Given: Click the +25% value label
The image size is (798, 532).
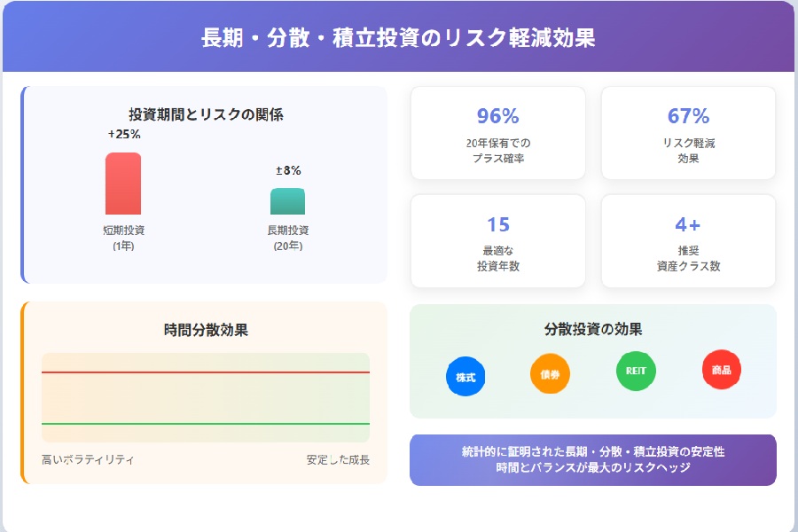Looking at the screenshot, I should pos(123,134).
